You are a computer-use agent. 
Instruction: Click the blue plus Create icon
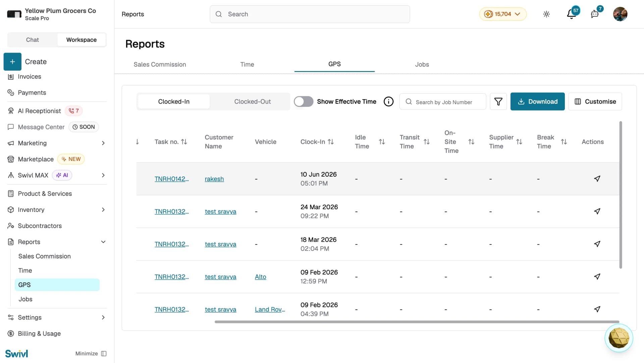pyautogui.click(x=12, y=62)
